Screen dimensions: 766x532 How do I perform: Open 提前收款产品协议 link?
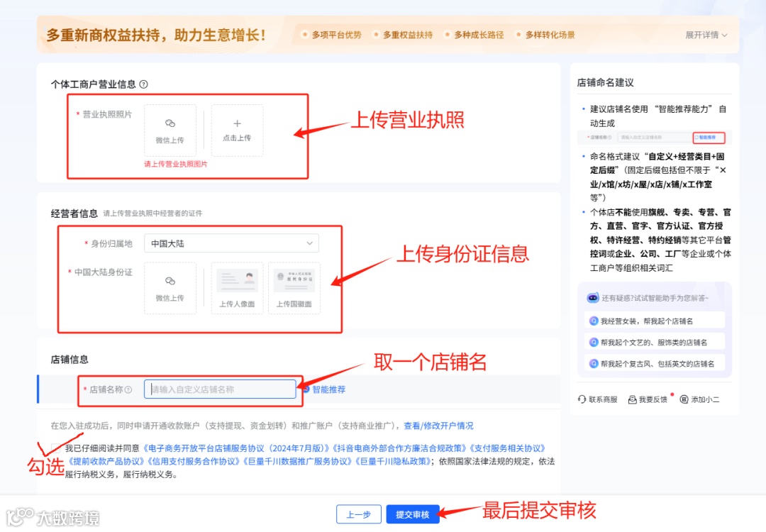(x=105, y=461)
